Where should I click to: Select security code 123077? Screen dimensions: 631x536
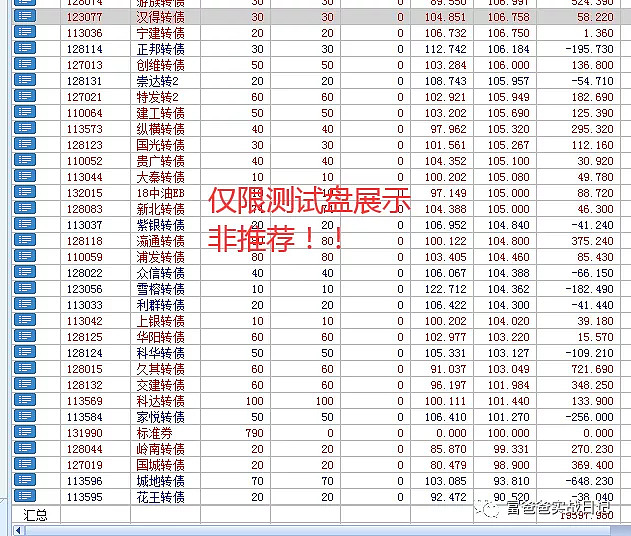85,17
